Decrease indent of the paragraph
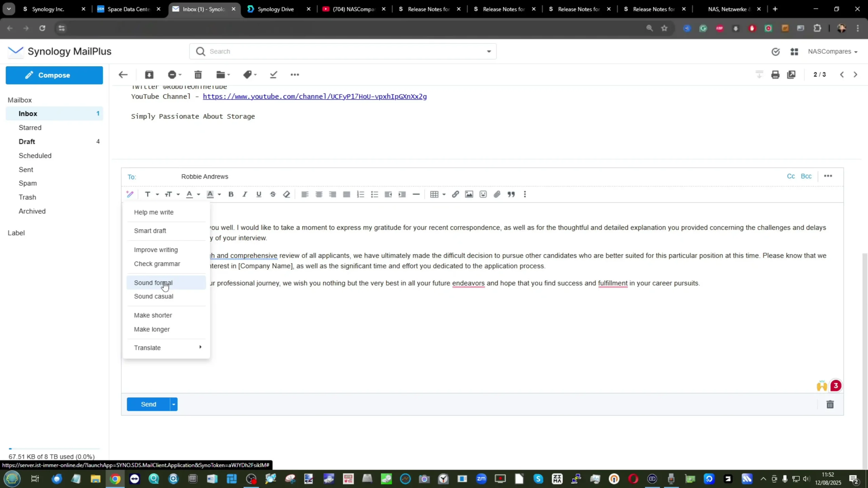Screen dimensions: 868x488 pyautogui.click(x=388, y=194)
